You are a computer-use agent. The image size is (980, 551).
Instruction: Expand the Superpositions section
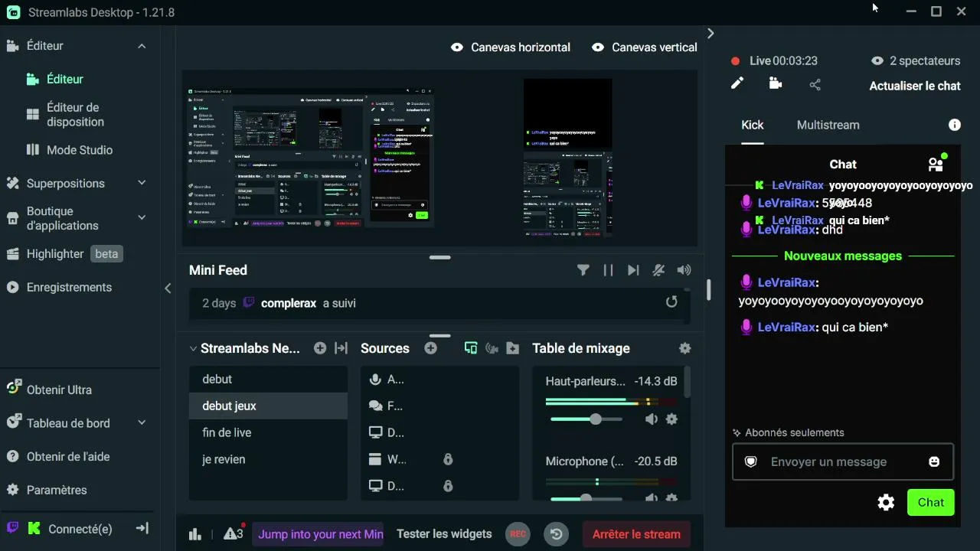pyautogui.click(x=142, y=183)
